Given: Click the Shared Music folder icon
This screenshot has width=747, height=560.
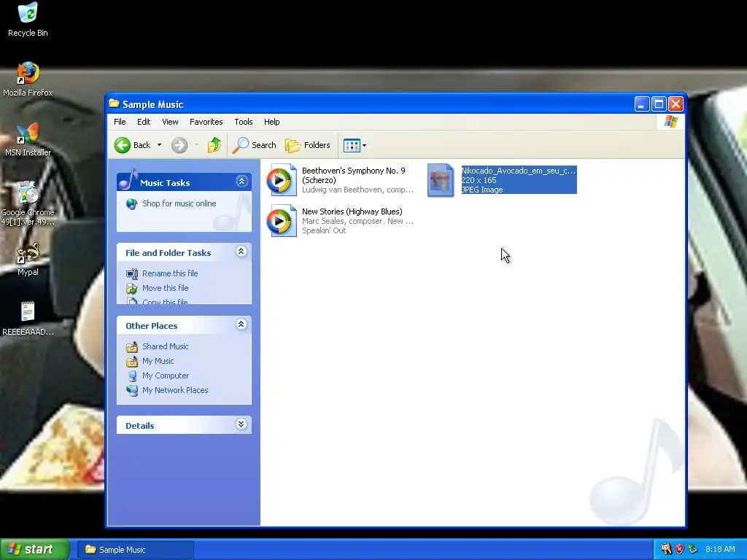Looking at the screenshot, I should (131, 346).
